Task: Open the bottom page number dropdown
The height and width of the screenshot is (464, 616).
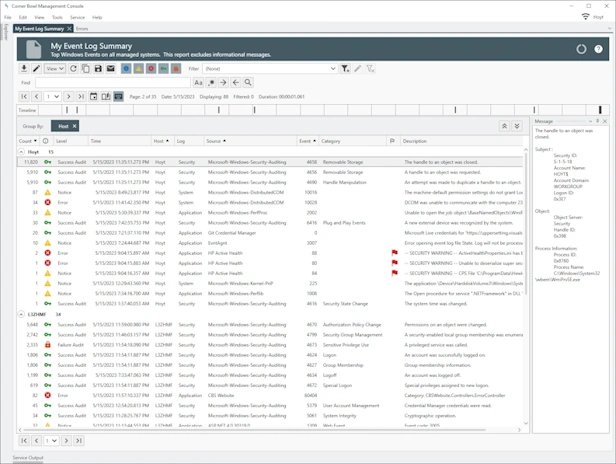Action: coord(51,441)
